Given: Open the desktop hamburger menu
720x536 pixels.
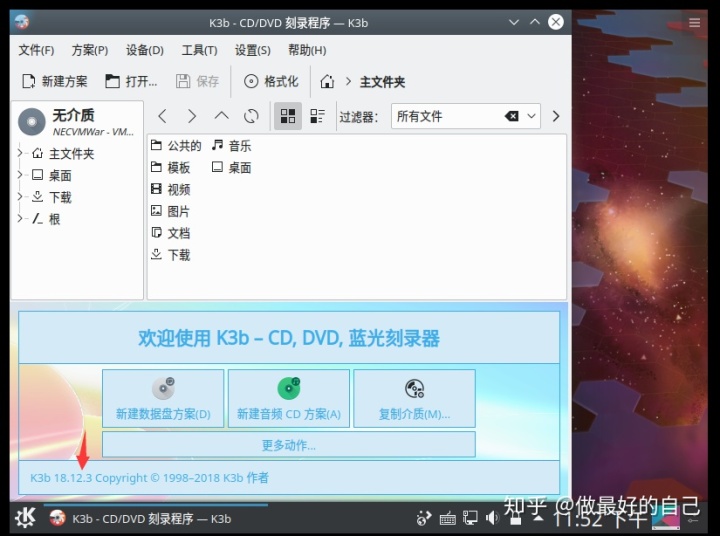Looking at the screenshot, I should (694, 23).
